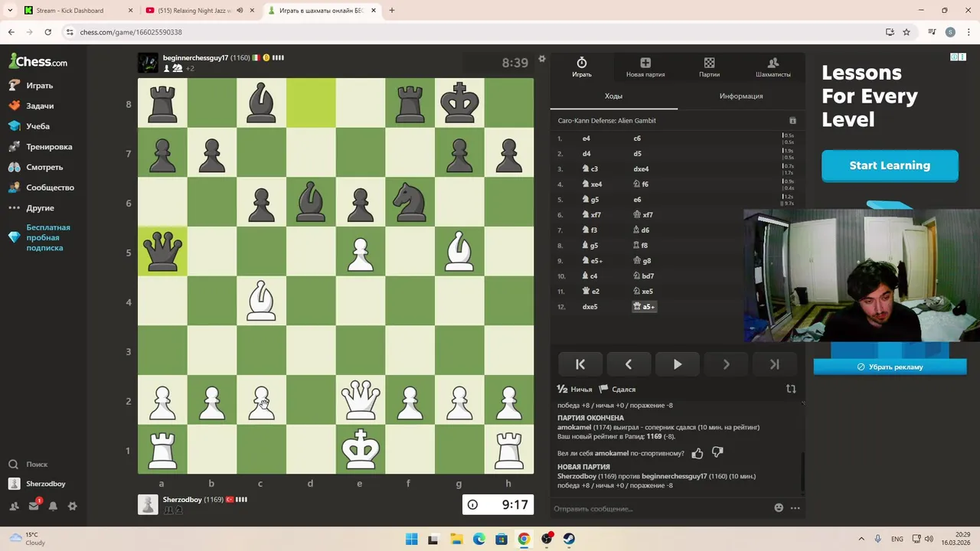Click the play moves button
Screen dimensions: 980x551
click(678, 365)
